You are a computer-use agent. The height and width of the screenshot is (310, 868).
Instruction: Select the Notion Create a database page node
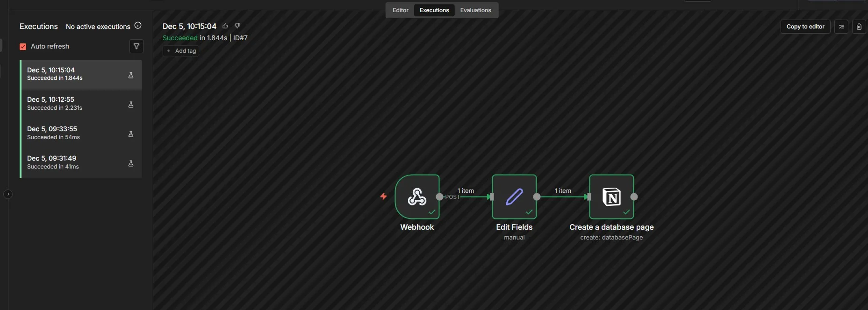611,197
